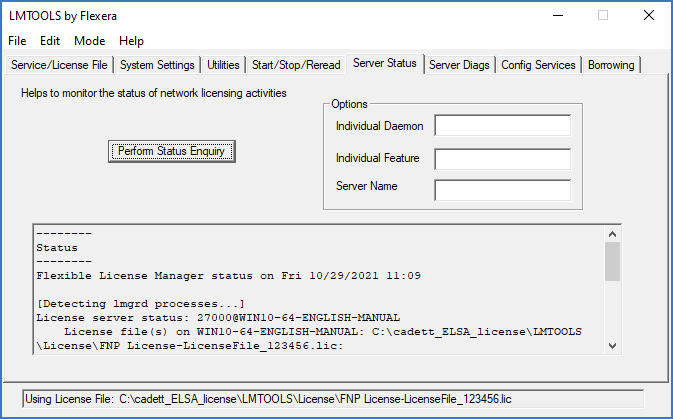673x419 pixels.
Task: Click the Perform Status Enquiry button
Action: tap(172, 152)
